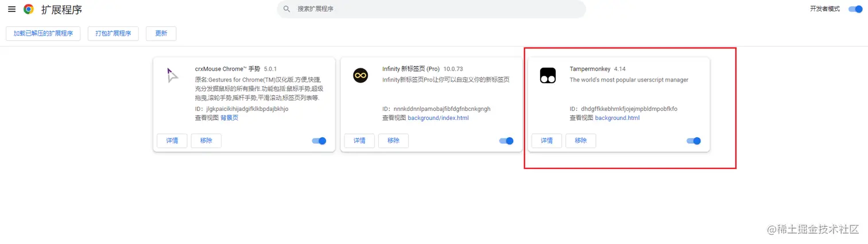Click the Infinity 新标签页 (Pro) title
Viewport: 868px width, 244px height.
411,69
